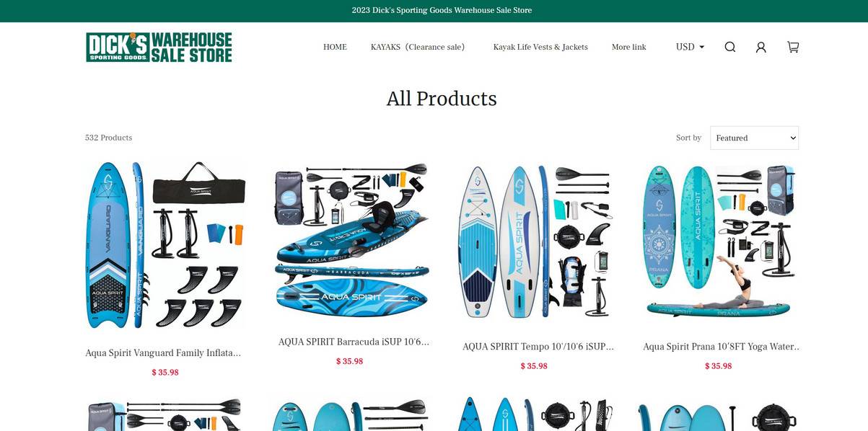Open the Featured sort dropdown
The width and height of the screenshot is (868, 431).
pos(754,138)
